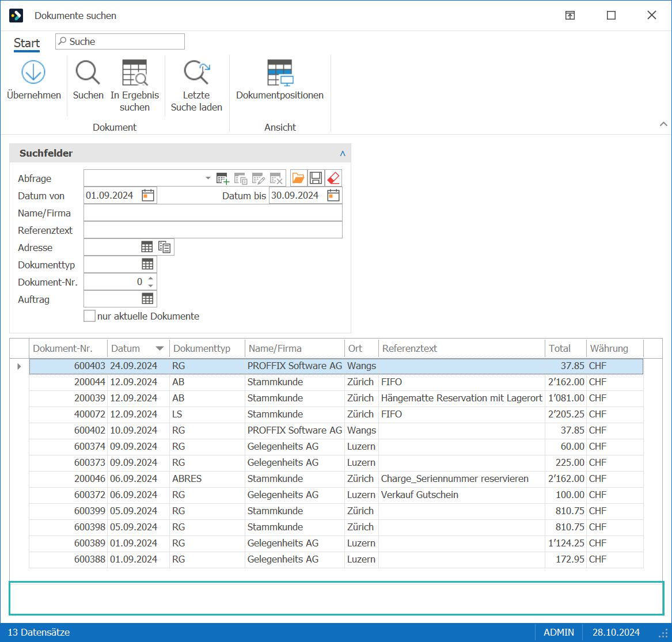This screenshot has width=672, height=642.
Task: Click the ribbon display options window button
Action: [x=570, y=16]
